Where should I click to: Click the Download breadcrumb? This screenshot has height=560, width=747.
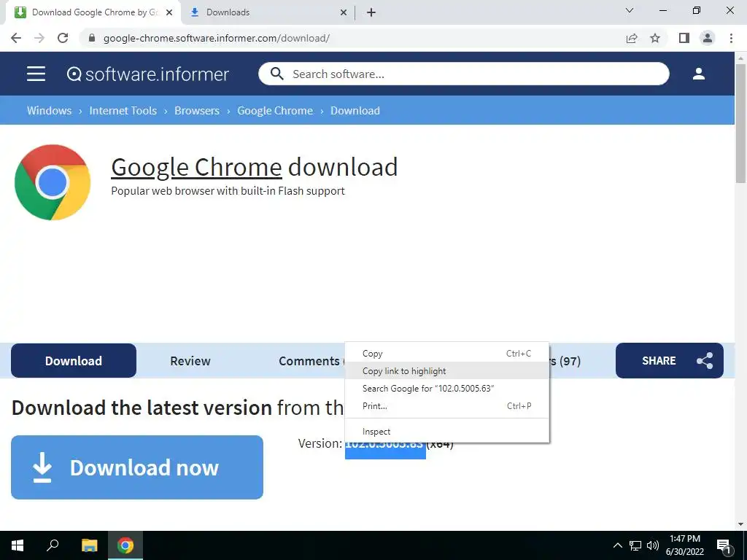coord(355,111)
